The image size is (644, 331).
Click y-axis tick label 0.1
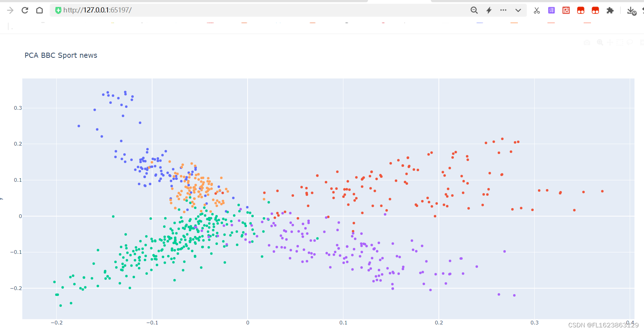(18, 180)
